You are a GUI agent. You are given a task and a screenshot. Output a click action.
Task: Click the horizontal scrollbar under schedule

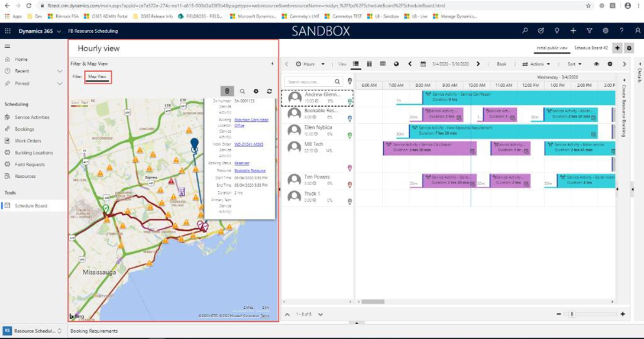(x=373, y=302)
